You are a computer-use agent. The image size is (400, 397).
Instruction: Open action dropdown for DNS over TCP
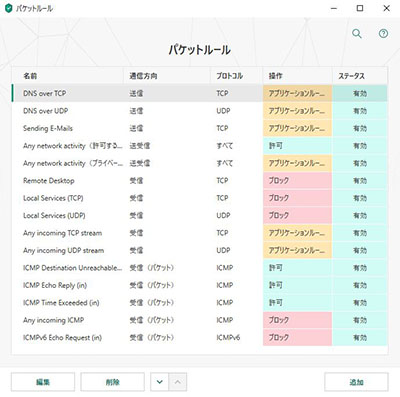tap(298, 93)
